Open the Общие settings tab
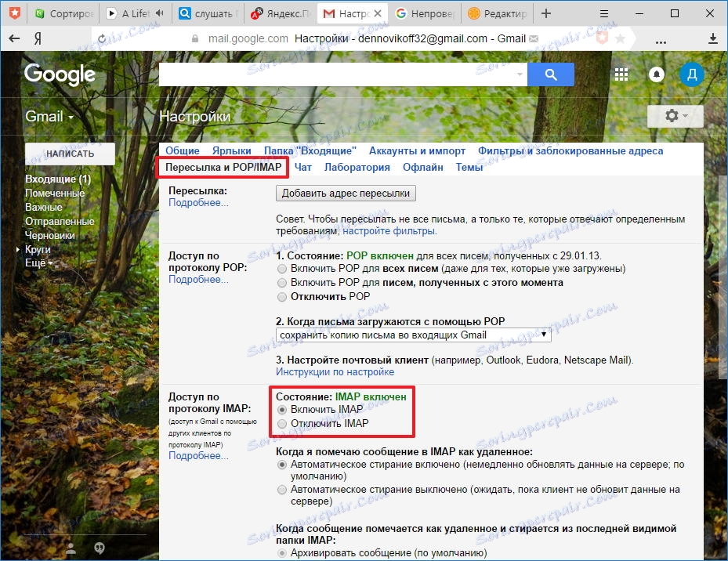This screenshot has width=728, height=561. click(183, 150)
